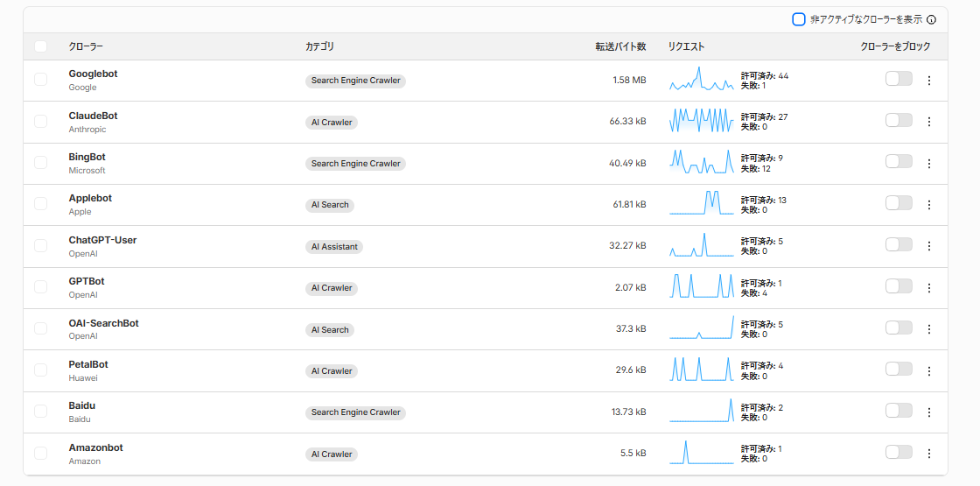Toggle the block switch for PetalBot

(x=899, y=369)
